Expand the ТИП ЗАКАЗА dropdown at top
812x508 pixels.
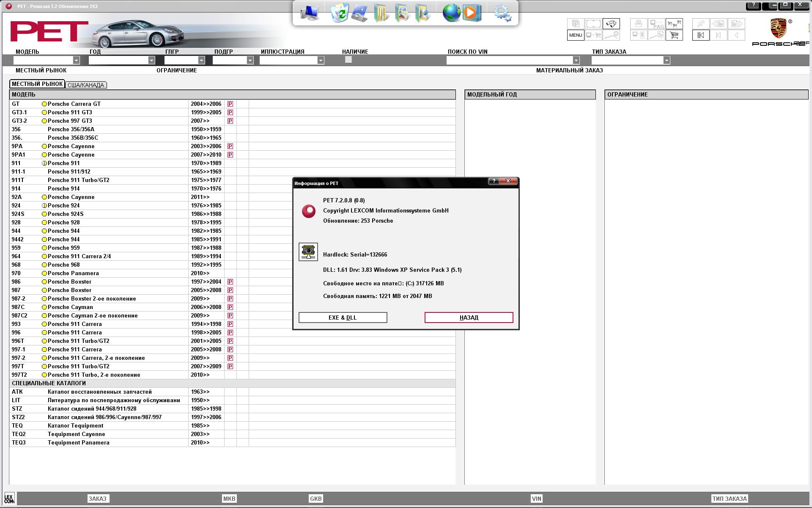coord(667,60)
